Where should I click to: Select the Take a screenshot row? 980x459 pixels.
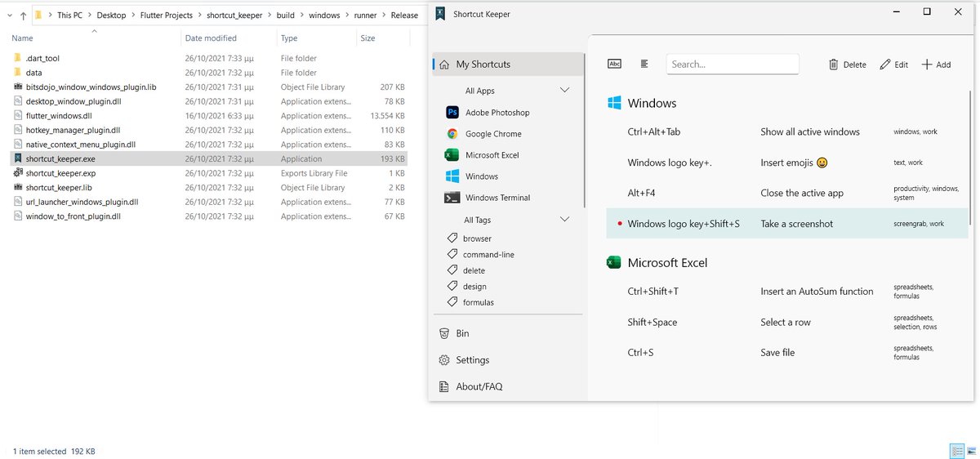point(786,223)
